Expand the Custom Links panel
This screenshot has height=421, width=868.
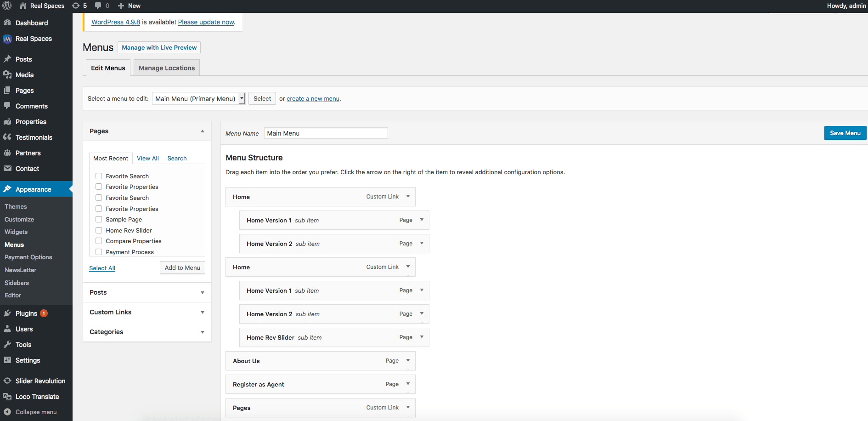click(x=147, y=312)
